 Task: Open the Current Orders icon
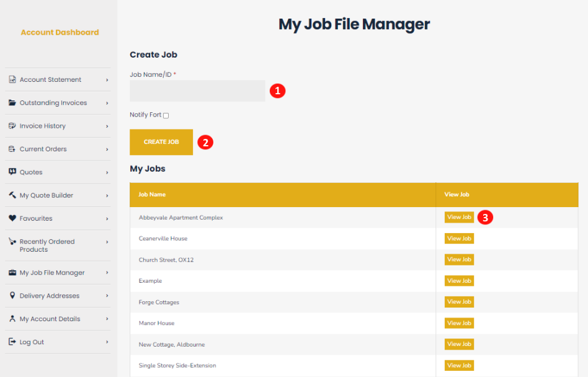click(12, 149)
